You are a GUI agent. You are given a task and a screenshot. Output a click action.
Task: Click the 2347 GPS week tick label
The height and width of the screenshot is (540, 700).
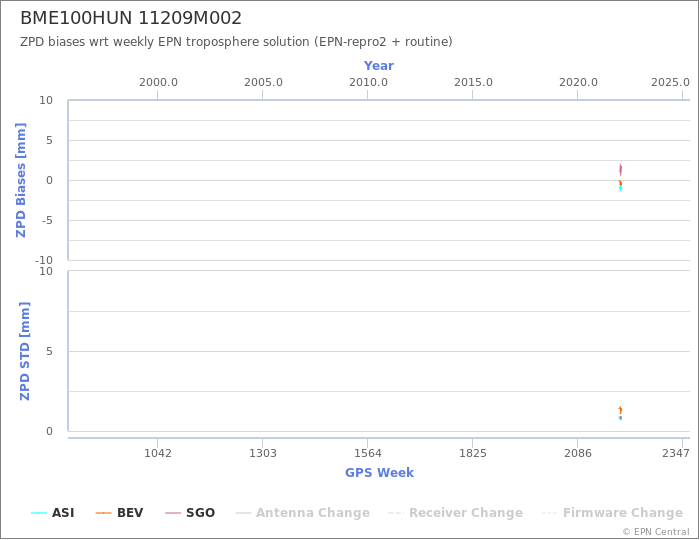pos(676,453)
